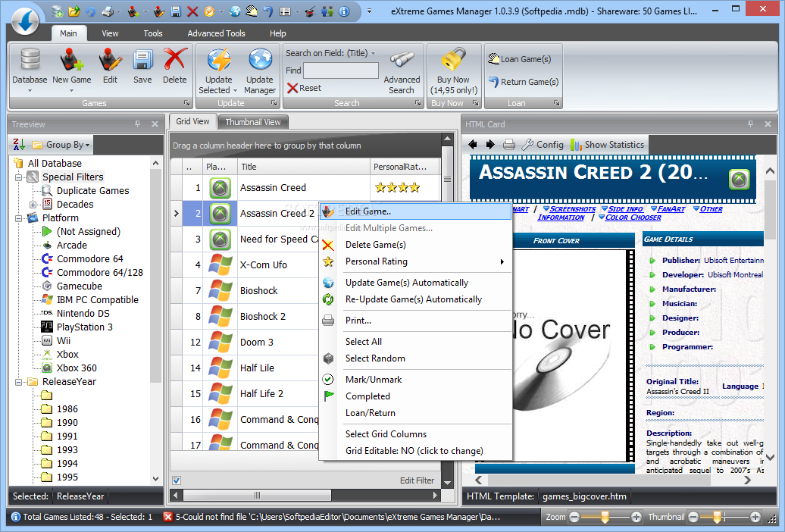785x532 pixels.
Task: Go back in HTML Card panel
Action: [473, 145]
